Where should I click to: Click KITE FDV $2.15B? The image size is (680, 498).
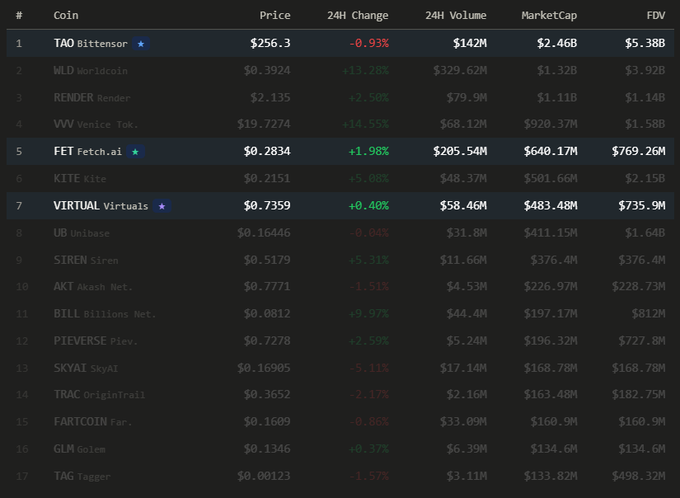click(x=645, y=179)
